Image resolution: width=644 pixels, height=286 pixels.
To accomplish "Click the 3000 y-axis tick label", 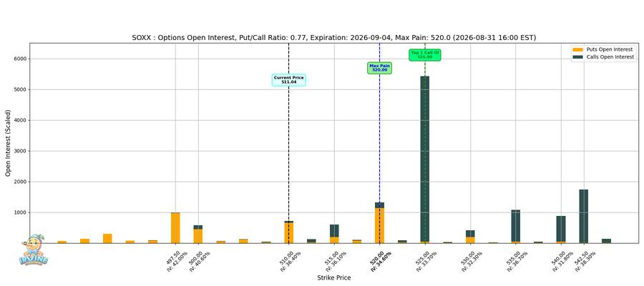I will pyautogui.click(x=21, y=151).
